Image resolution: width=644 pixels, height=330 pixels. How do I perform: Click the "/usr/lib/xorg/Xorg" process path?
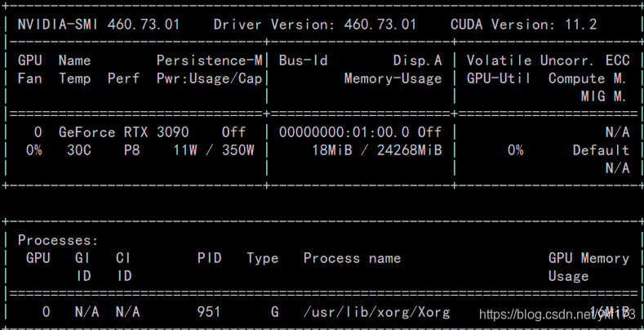pos(376,312)
